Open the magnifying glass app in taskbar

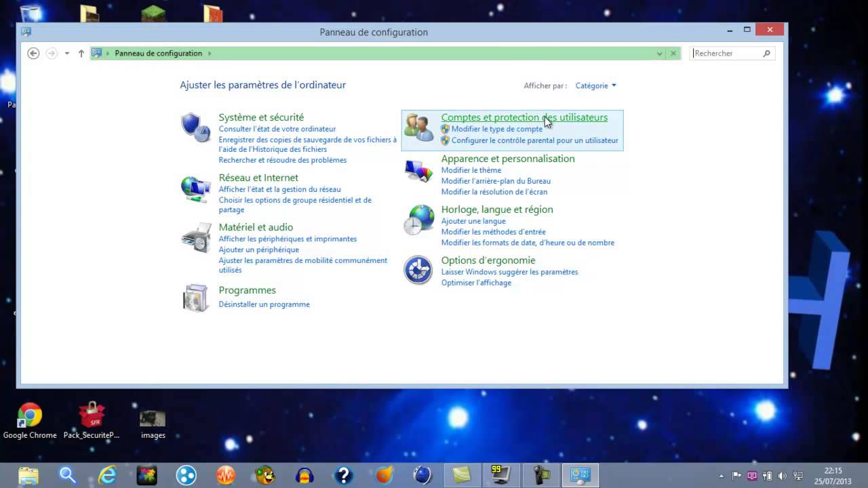[x=68, y=475]
